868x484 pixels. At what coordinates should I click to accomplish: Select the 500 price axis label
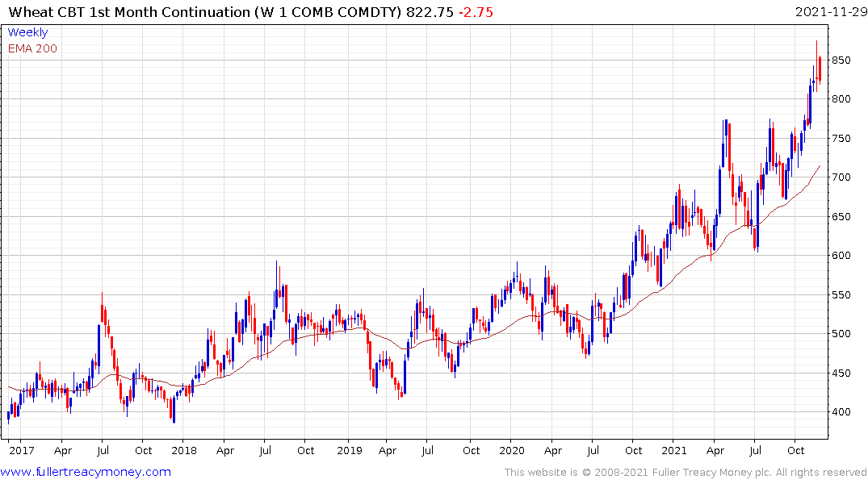(x=841, y=333)
